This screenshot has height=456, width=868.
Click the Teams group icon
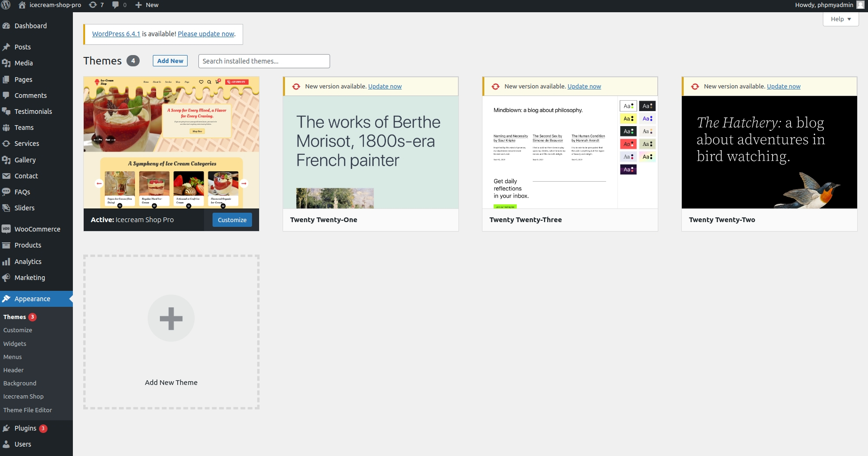coord(7,128)
